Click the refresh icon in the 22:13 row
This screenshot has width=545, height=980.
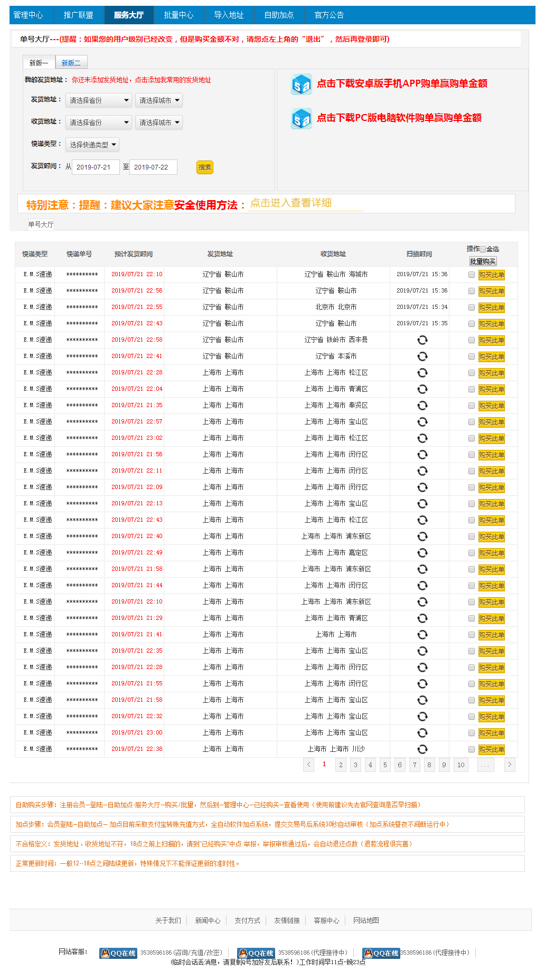coord(422,504)
